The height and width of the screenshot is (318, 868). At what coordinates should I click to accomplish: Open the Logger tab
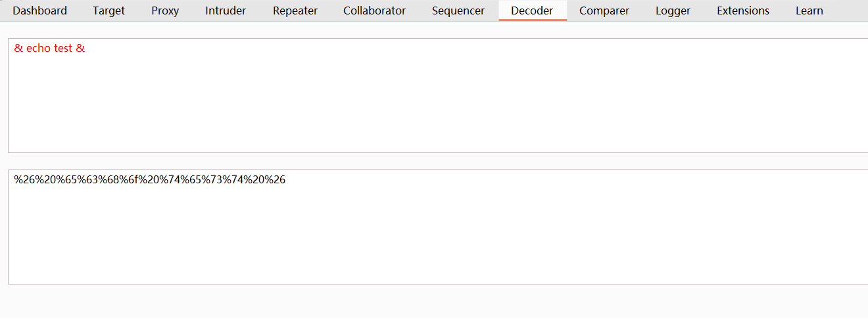[673, 11]
